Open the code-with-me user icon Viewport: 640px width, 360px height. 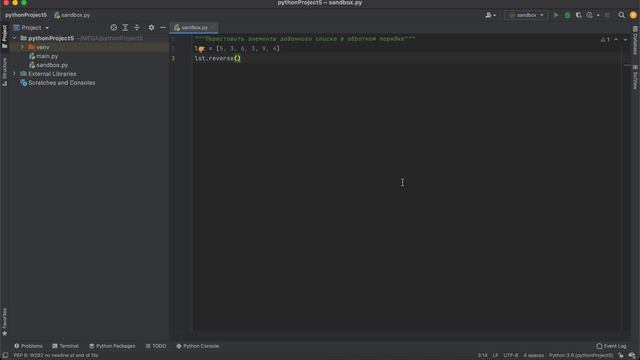pyautogui.click(x=488, y=15)
